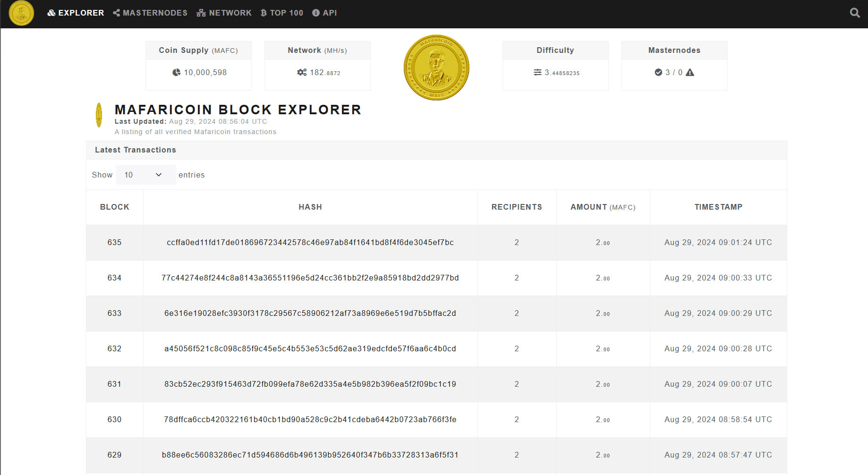This screenshot has height=475, width=868.
Task: Click the Difficulty card header
Action: [x=555, y=50]
